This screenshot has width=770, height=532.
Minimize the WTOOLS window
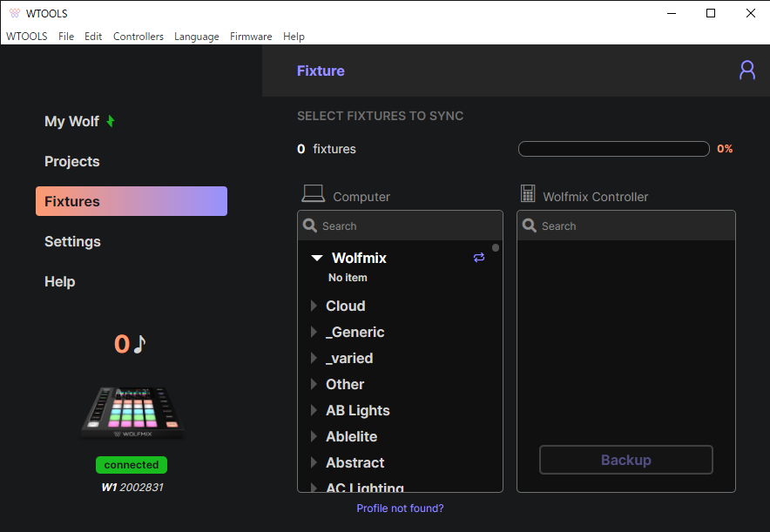672,13
